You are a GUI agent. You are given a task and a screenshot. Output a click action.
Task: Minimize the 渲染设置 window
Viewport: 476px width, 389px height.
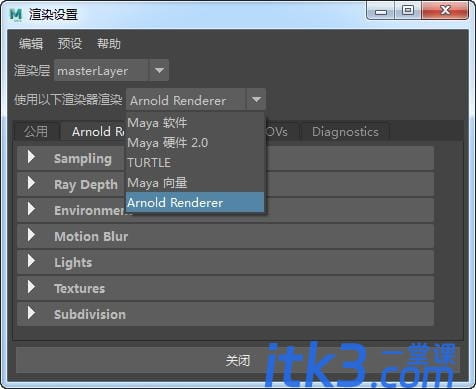click(381, 11)
